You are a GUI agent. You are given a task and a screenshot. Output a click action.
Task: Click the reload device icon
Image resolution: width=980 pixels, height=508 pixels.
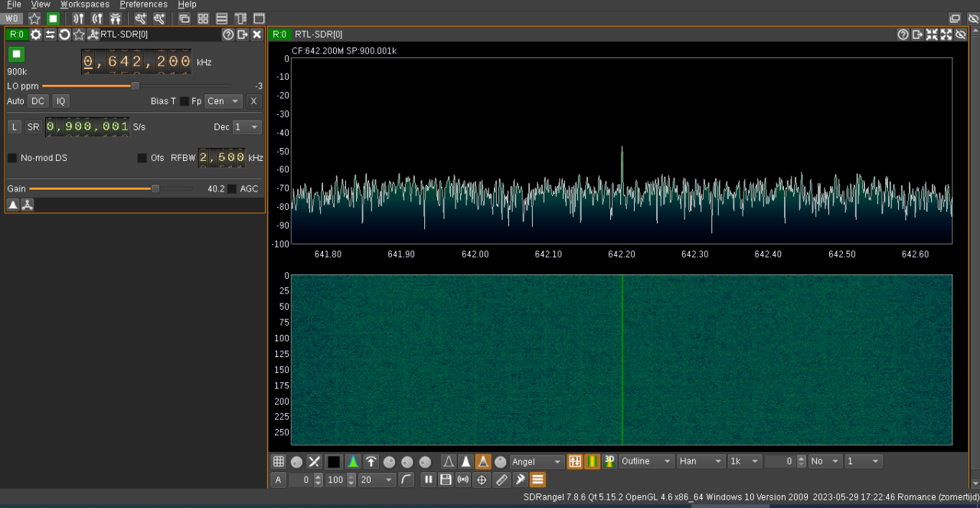click(x=64, y=34)
